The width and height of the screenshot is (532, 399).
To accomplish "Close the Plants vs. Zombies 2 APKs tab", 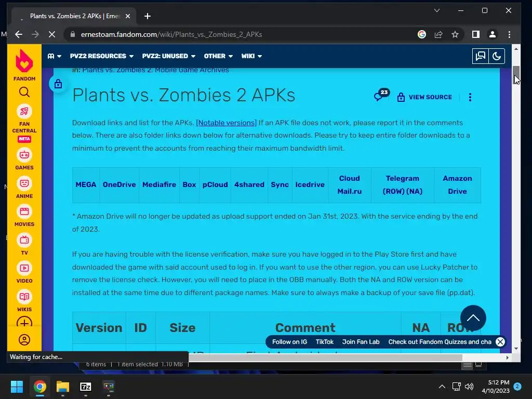I will click(128, 16).
